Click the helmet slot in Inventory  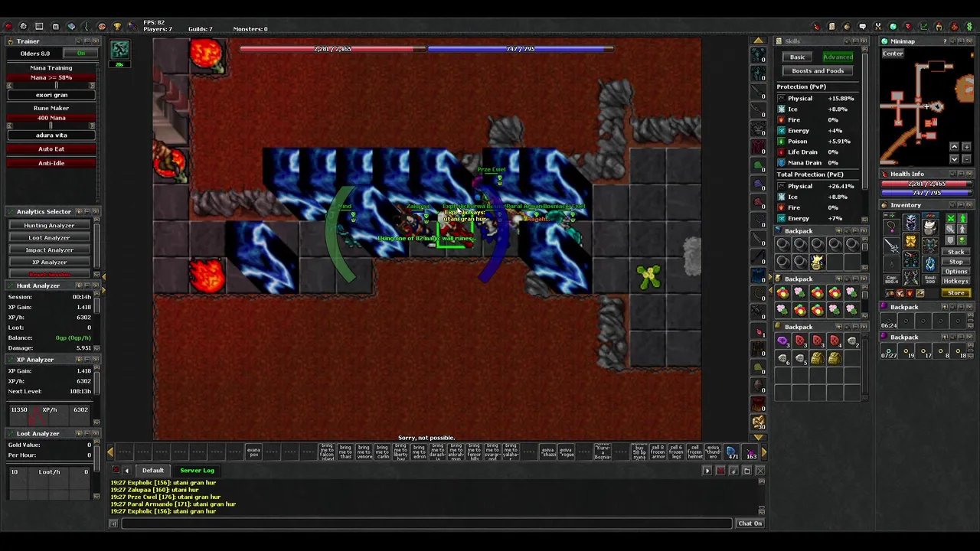click(911, 222)
